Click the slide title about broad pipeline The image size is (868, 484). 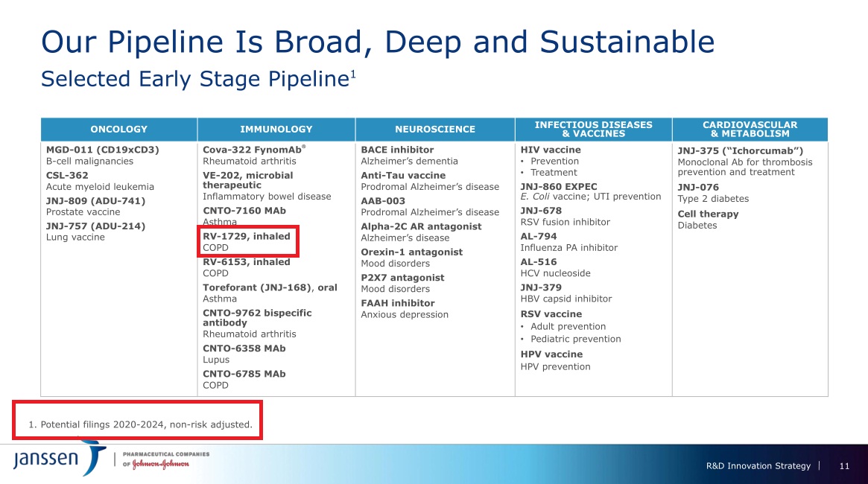click(378, 42)
